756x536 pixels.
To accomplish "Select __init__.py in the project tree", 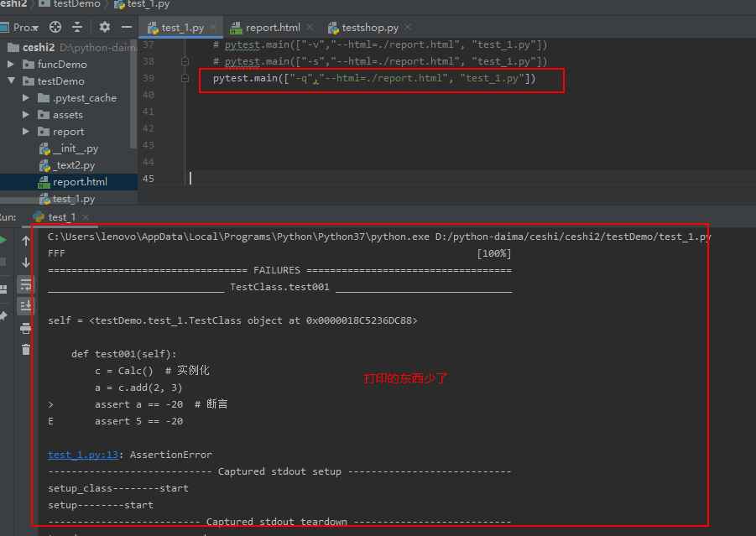I will (x=76, y=148).
